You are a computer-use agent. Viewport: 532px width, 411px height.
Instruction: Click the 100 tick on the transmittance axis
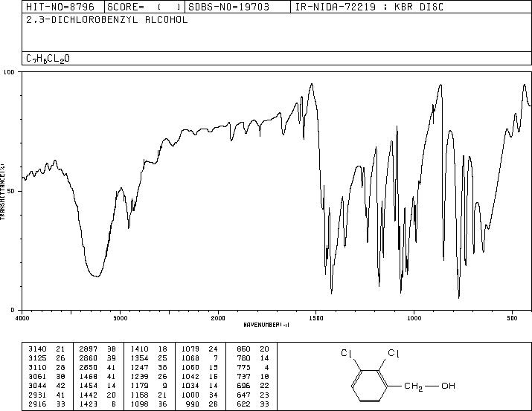click(9, 72)
